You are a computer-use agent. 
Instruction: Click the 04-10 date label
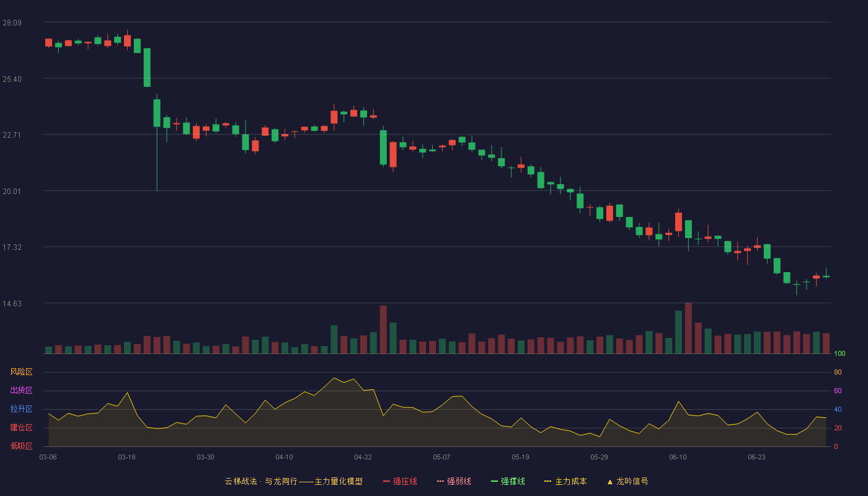284,457
